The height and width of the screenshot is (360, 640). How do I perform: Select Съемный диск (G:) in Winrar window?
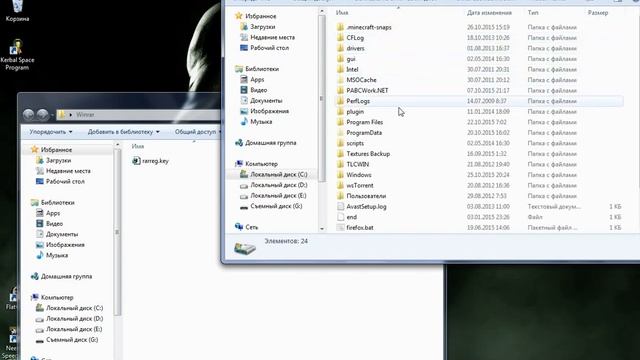67,340
